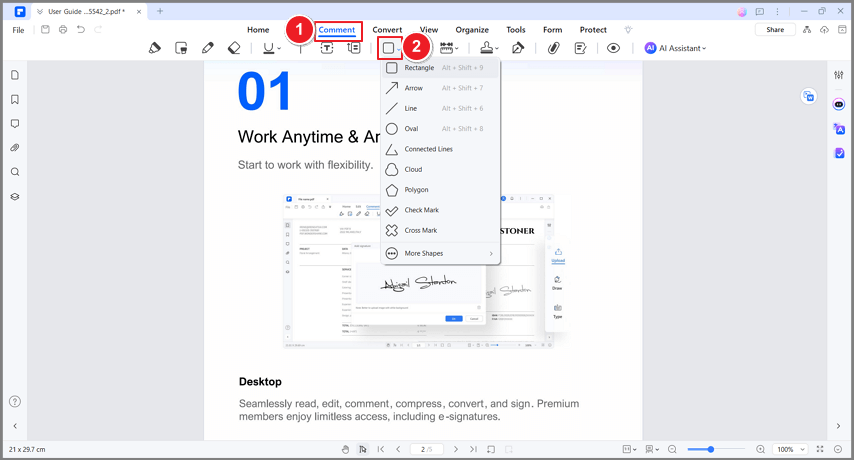Expand the More Shapes submenu
The width and height of the screenshot is (854, 460).
point(440,254)
